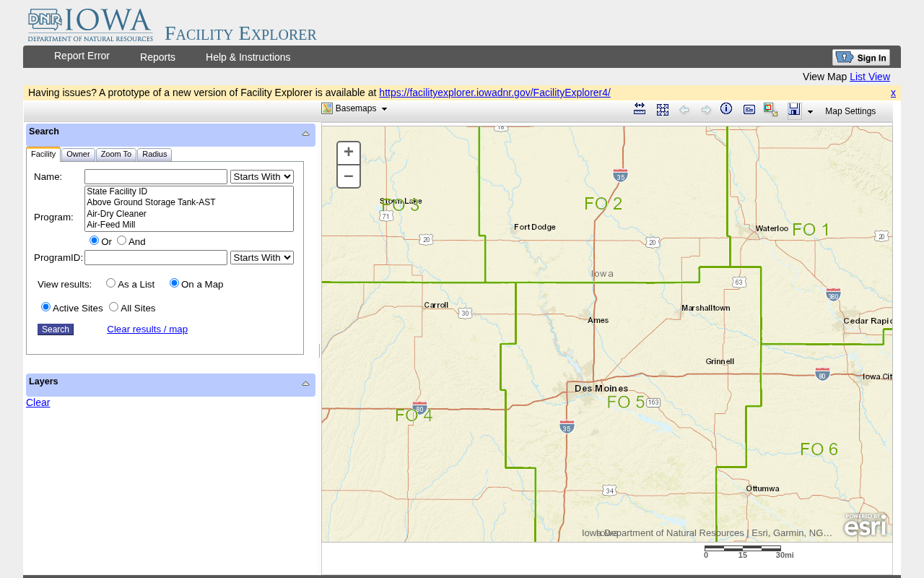924x578 pixels.
Task: Click the Sign In button
Action: pyautogui.click(x=861, y=58)
